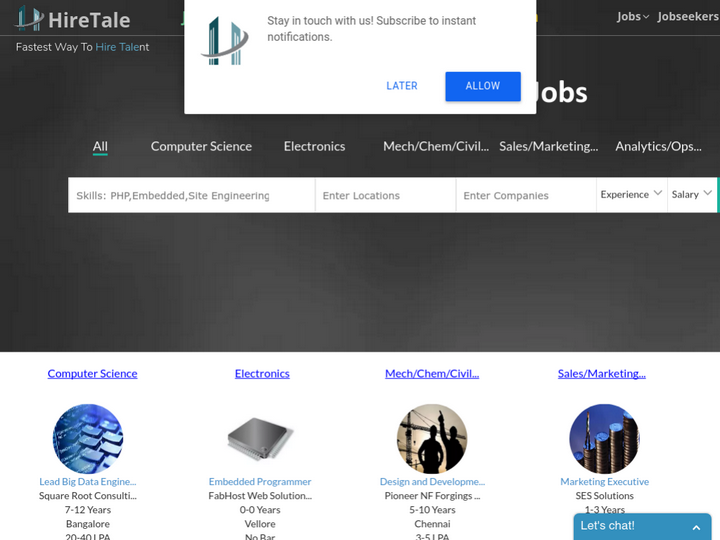
Task: Select the All category tab
Action: (100, 146)
